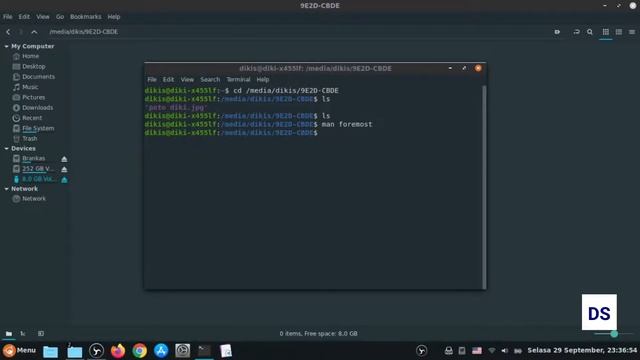Open terminal File menu

tap(152, 80)
